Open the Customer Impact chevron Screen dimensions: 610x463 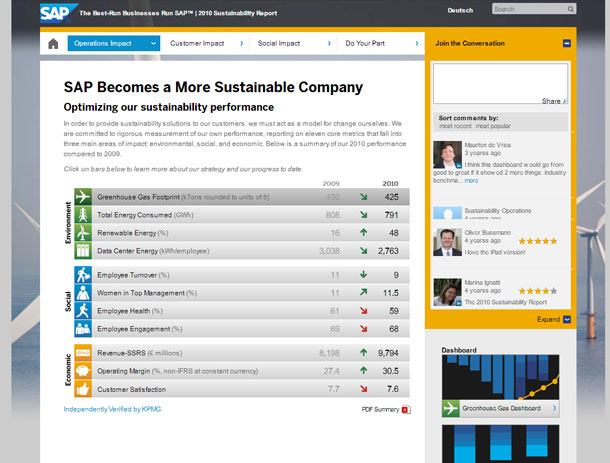(242, 44)
